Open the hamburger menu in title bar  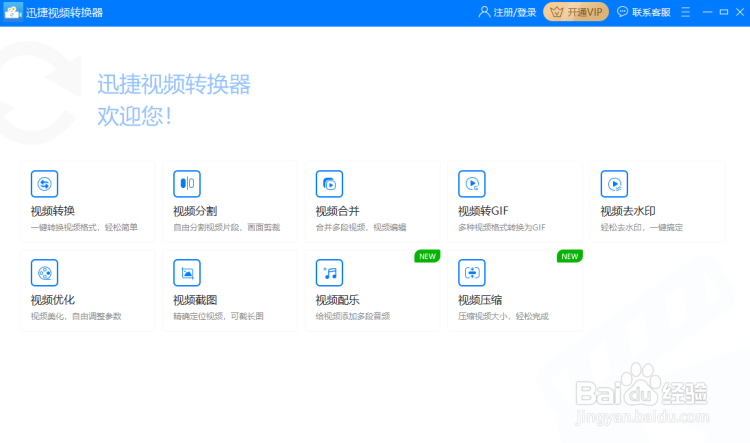(x=685, y=12)
